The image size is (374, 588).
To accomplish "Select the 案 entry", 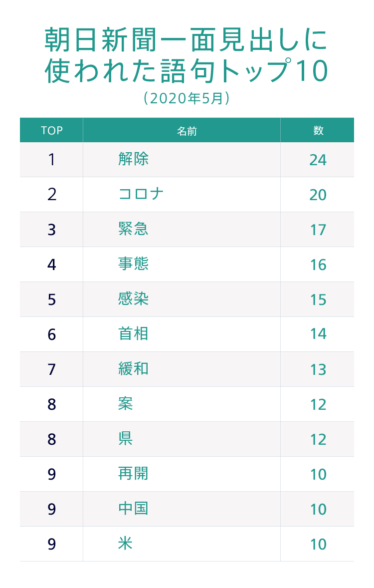I will click(126, 404).
